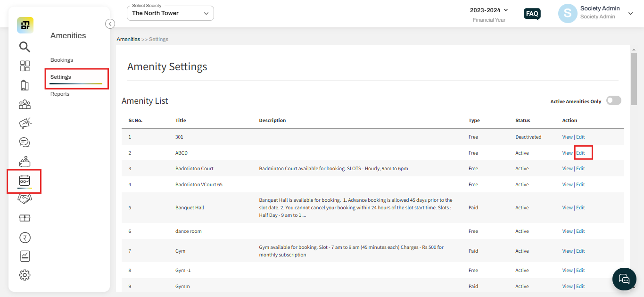Open Reports in Amenities menu

[60, 94]
